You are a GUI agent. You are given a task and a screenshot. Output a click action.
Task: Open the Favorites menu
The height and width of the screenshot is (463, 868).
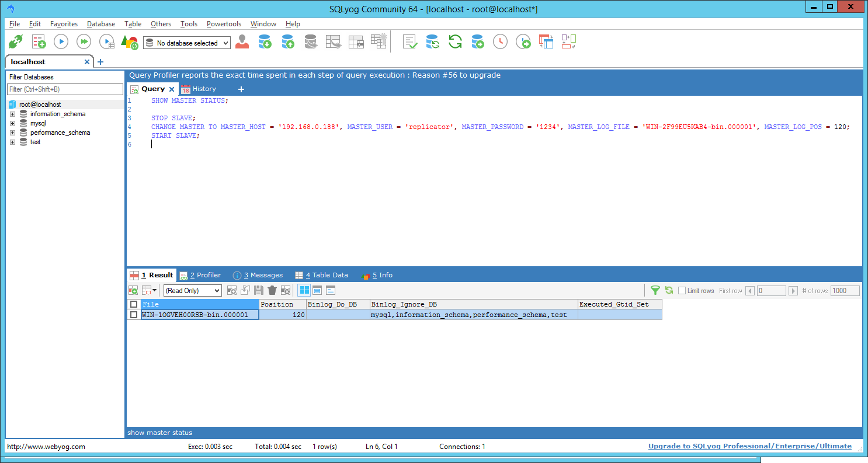[64, 24]
